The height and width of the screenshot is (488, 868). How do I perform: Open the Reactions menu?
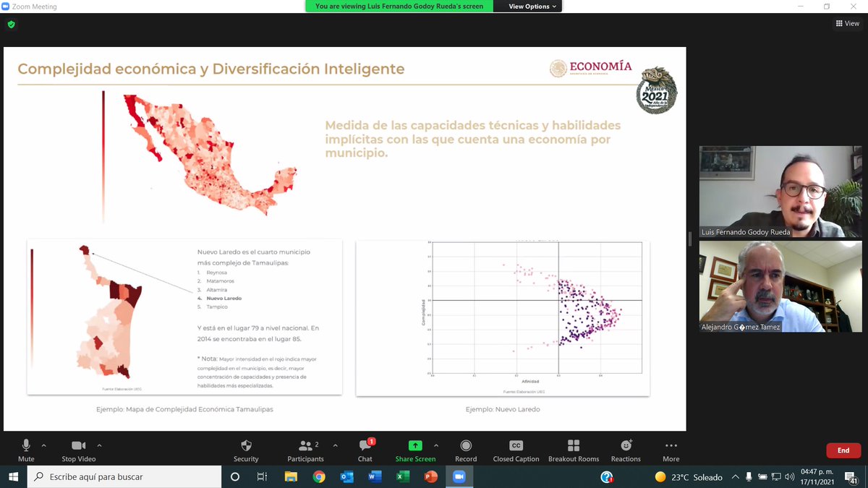[x=626, y=450]
